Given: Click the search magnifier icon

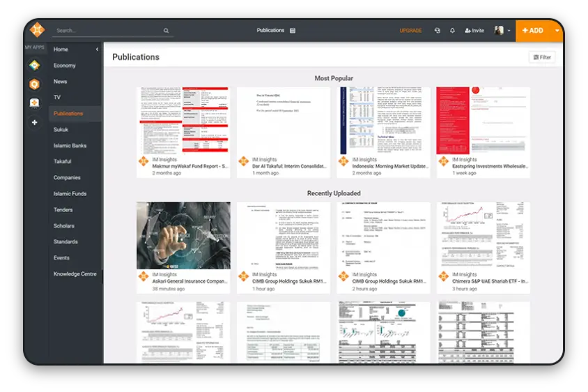Looking at the screenshot, I should click(x=166, y=31).
